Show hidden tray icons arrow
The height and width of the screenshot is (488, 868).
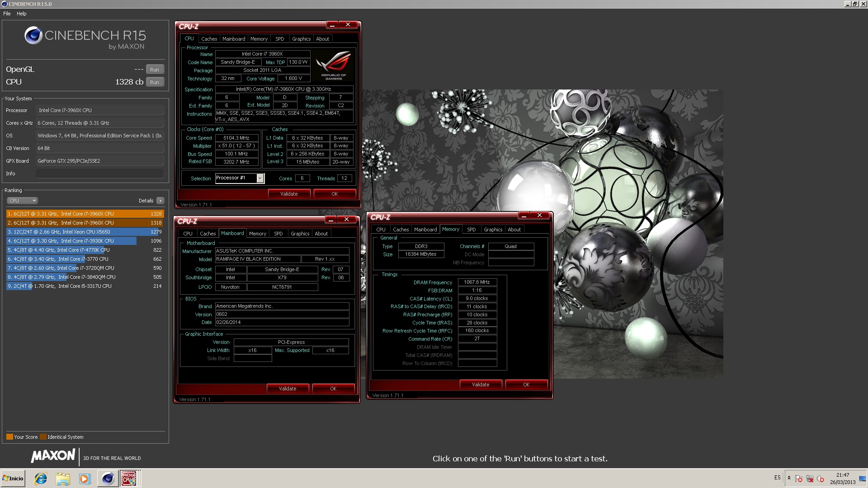coord(789,478)
